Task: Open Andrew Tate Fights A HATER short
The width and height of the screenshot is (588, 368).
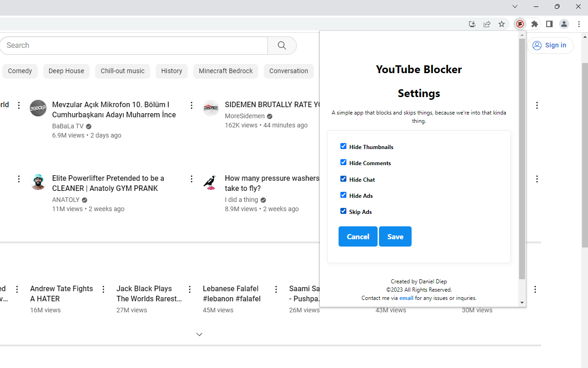Action: (x=62, y=293)
